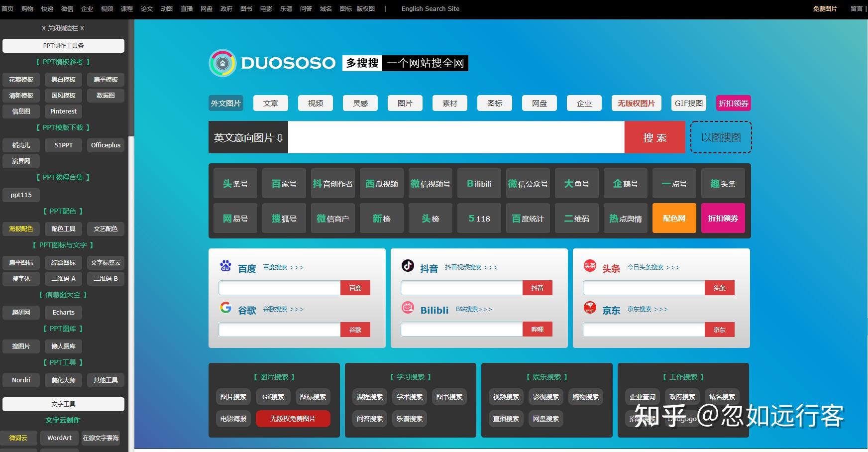Open the 百家号 shortcut
The width and height of the screenshot is (868, 452).
[x=284, y=183]
